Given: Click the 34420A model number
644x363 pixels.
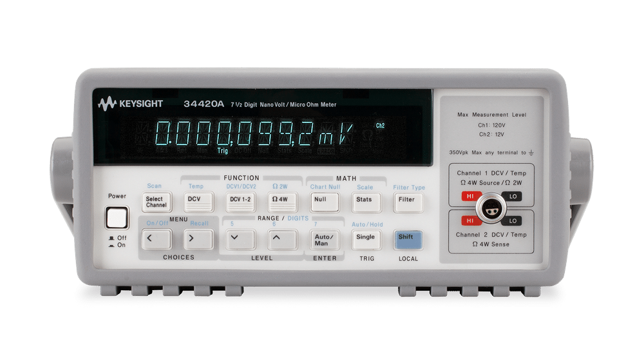Looking at the screenshot, I should click(x=204, y=104).
